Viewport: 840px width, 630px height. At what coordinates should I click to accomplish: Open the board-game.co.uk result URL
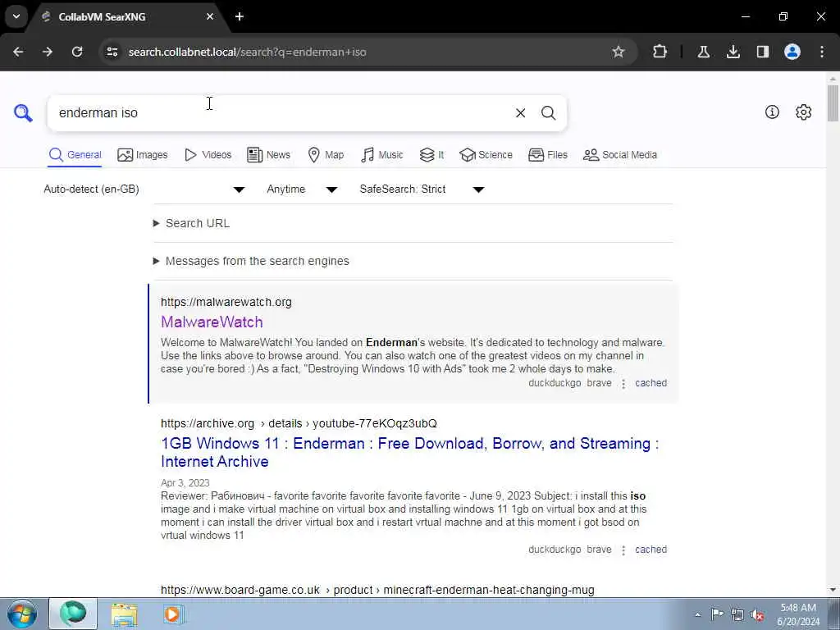coord(377,590)
